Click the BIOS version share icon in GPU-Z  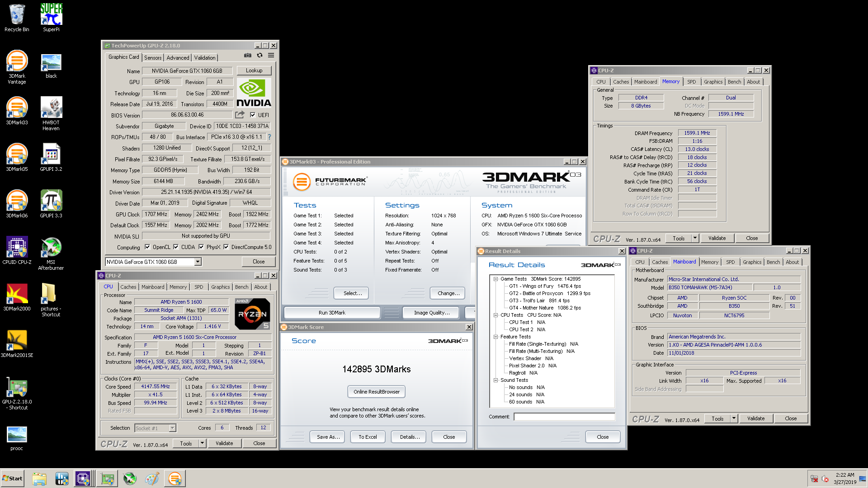coord(240,115)
